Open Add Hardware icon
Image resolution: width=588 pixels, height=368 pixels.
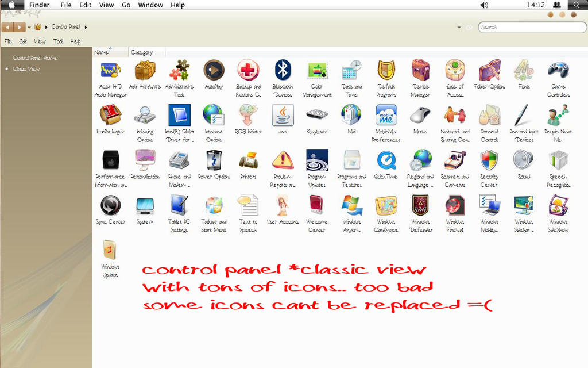(x=145, y=70)
